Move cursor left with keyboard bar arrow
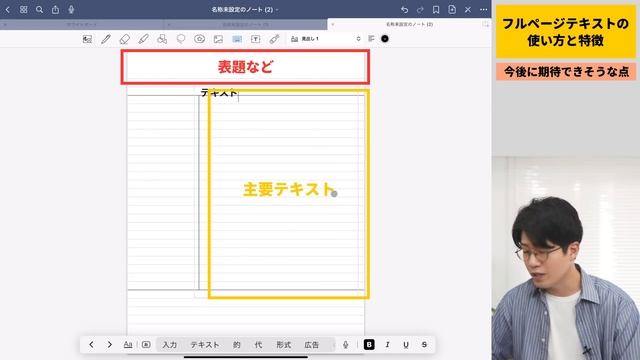The image size is (640, 360). (91, 344)
